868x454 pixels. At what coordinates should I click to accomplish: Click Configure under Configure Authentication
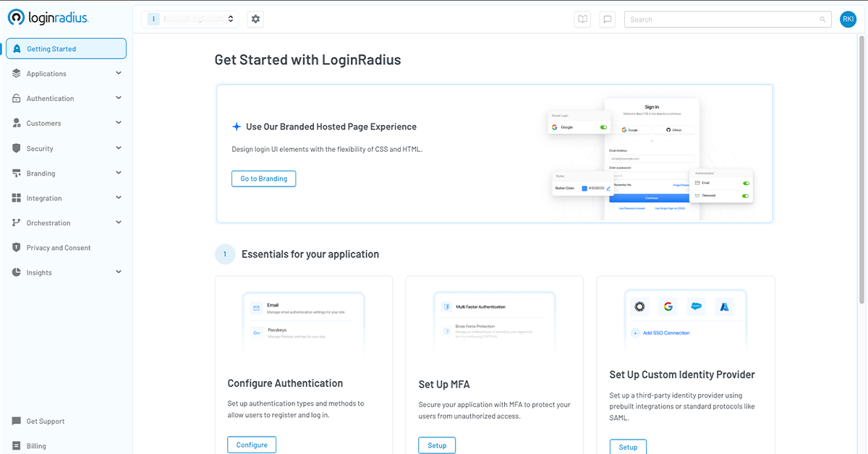(x=252, y=445)
